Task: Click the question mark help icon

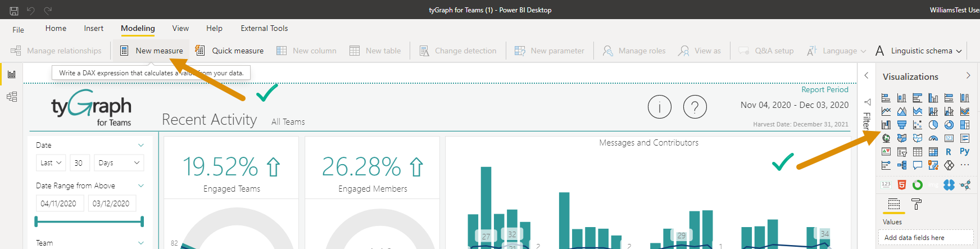Action: (x=695, y=107)
